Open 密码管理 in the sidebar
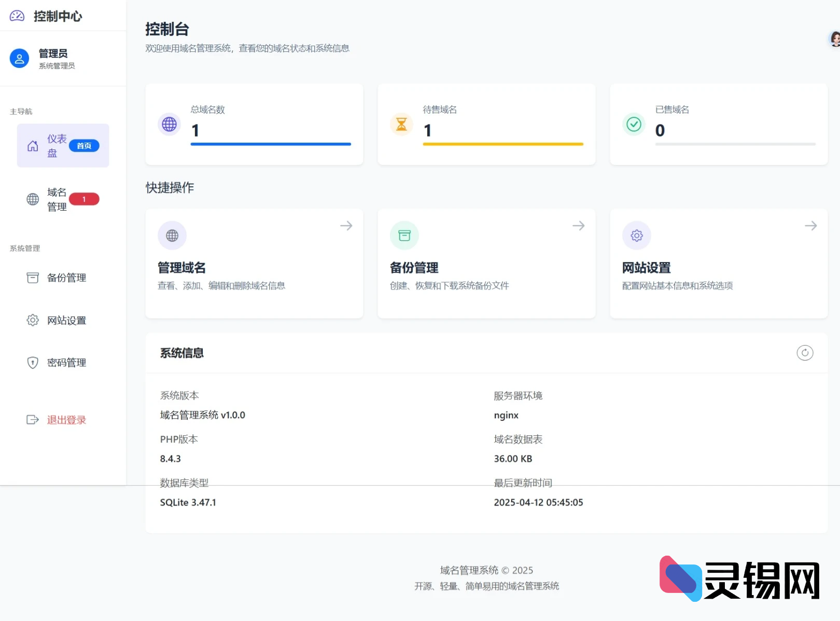This screenshot has height=621, width=840. click(x=66, y=363)
